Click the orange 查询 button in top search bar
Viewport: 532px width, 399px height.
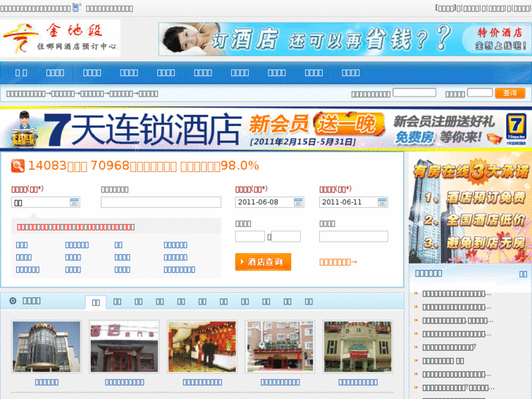click(x=510, y=93)
